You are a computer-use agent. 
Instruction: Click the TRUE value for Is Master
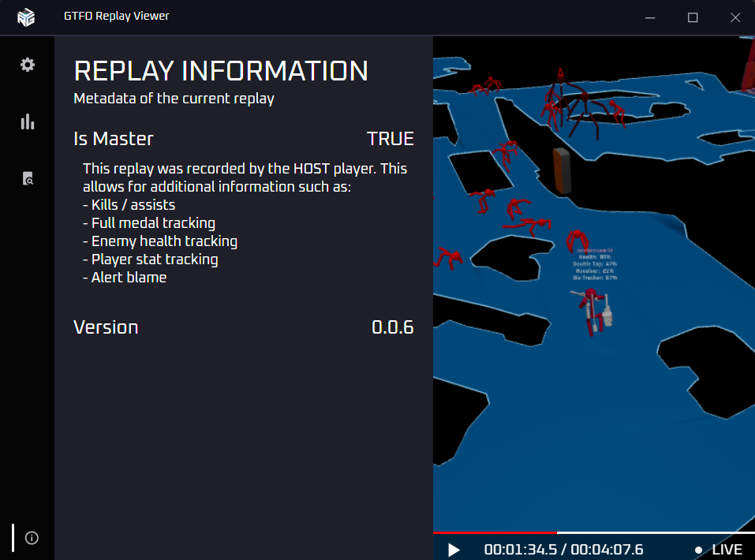pos(391,139)
